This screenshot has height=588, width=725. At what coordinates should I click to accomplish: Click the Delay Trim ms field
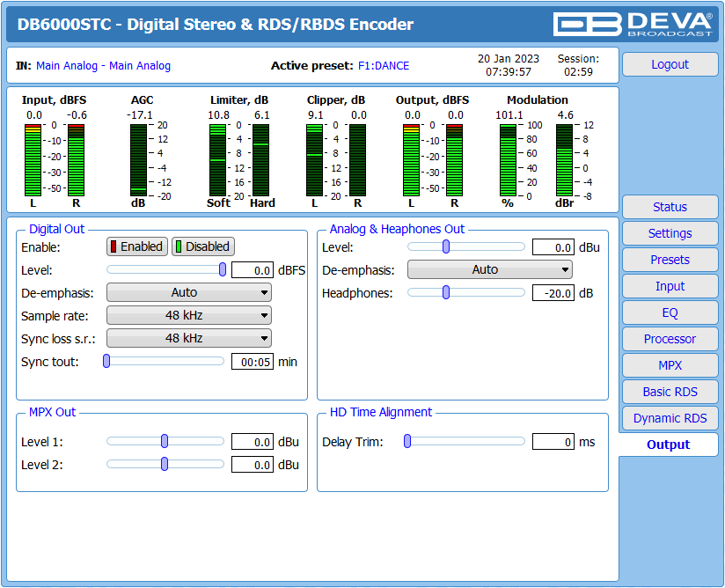[553, 442]
